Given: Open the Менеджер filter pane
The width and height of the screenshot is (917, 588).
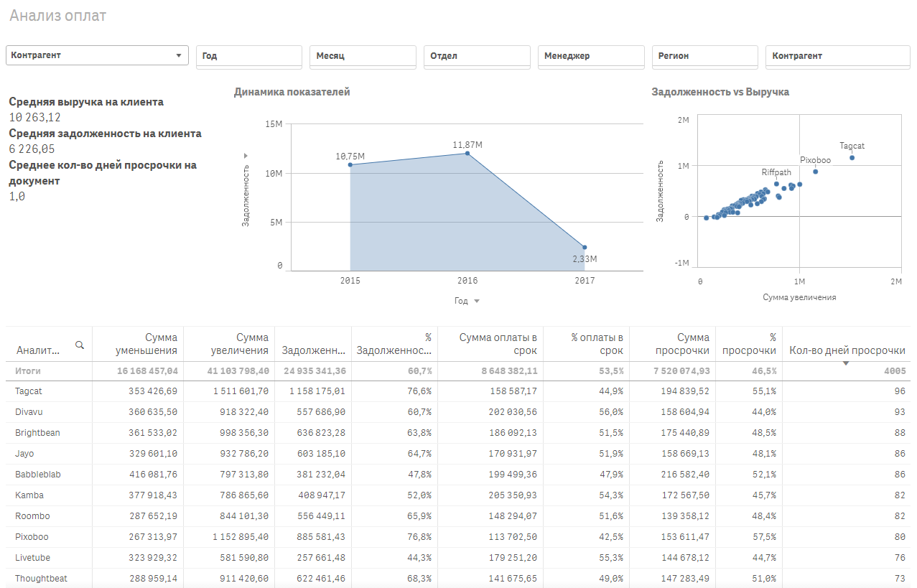Looking at the screenshot, I should point(590,56).
